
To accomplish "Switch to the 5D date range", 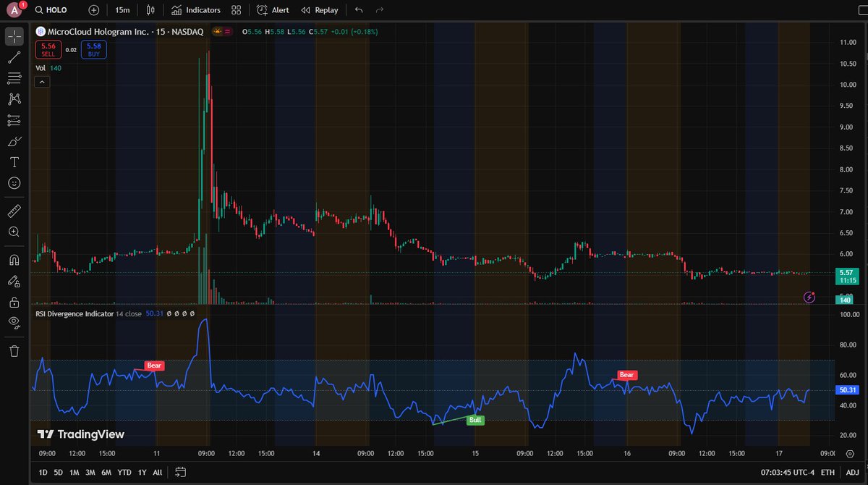I will click(x=58, y=472).
